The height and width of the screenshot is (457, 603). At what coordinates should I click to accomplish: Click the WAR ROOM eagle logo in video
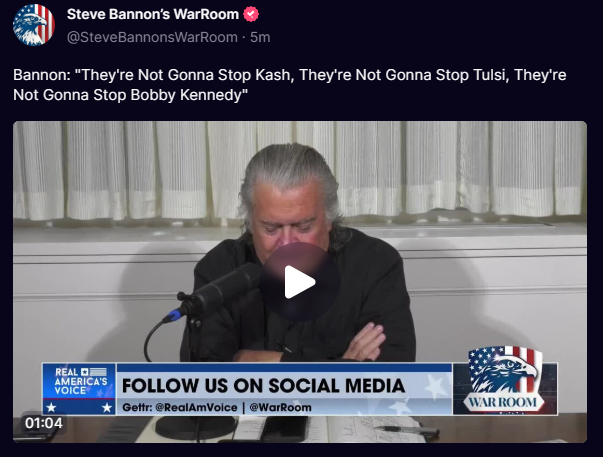point(505,380)
